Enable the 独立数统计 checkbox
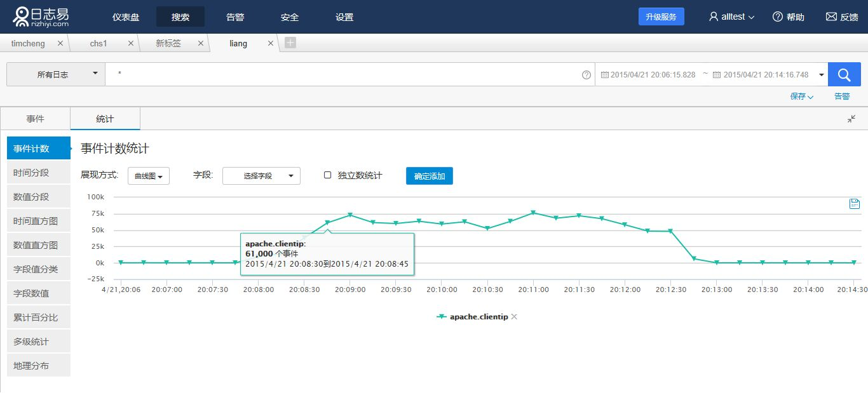868x393 pixels. point(328,175)
